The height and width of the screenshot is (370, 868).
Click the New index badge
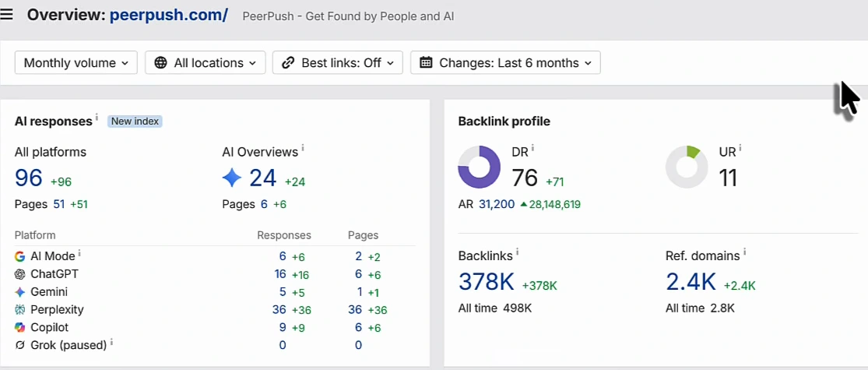click(135, 122)
